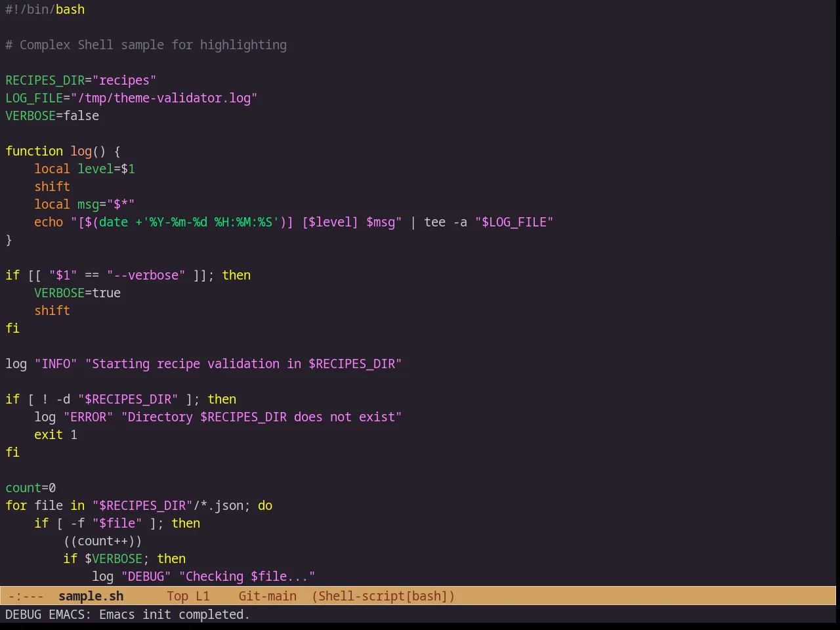The image size is (840, 630).
Task: Click the 'for' keyword of the file loop
Action: click(16, 505)
